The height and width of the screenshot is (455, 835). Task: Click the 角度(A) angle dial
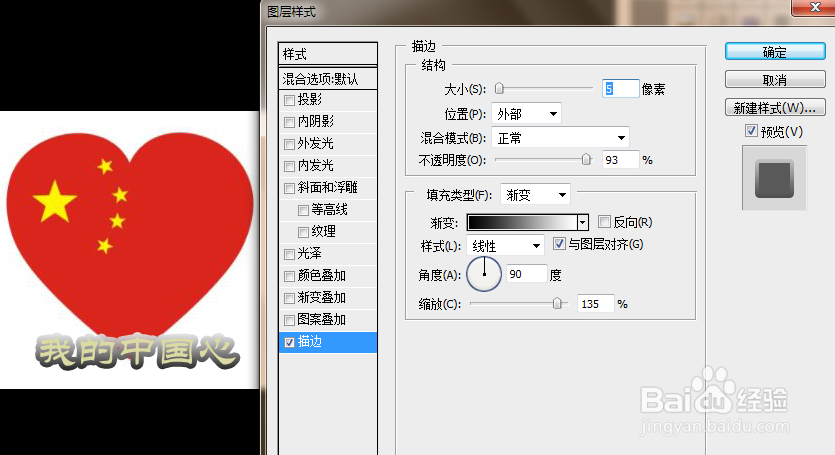[484, 274]
